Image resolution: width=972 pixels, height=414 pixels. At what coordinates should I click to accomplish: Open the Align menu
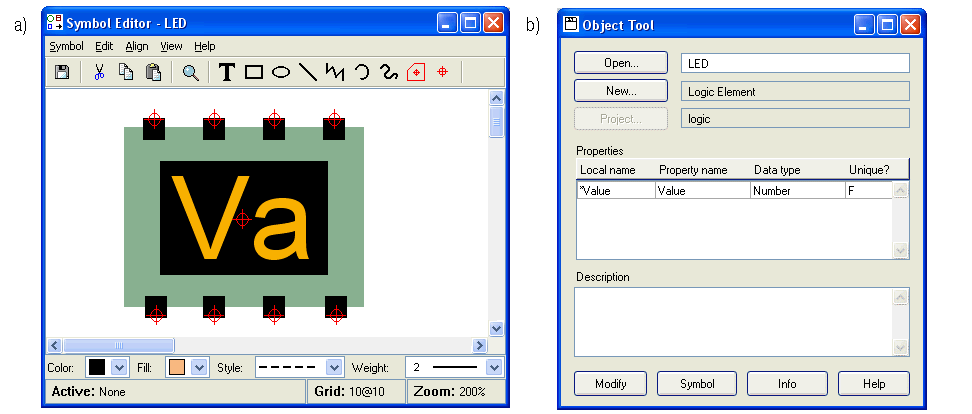click(x=137, y=46)
